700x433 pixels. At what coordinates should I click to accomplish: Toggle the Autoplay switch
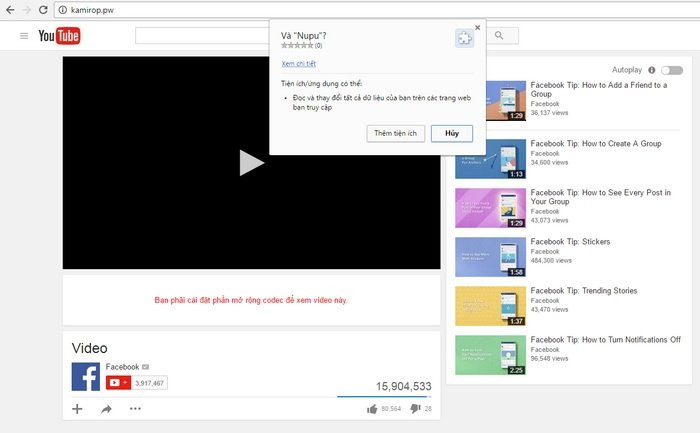673,70
